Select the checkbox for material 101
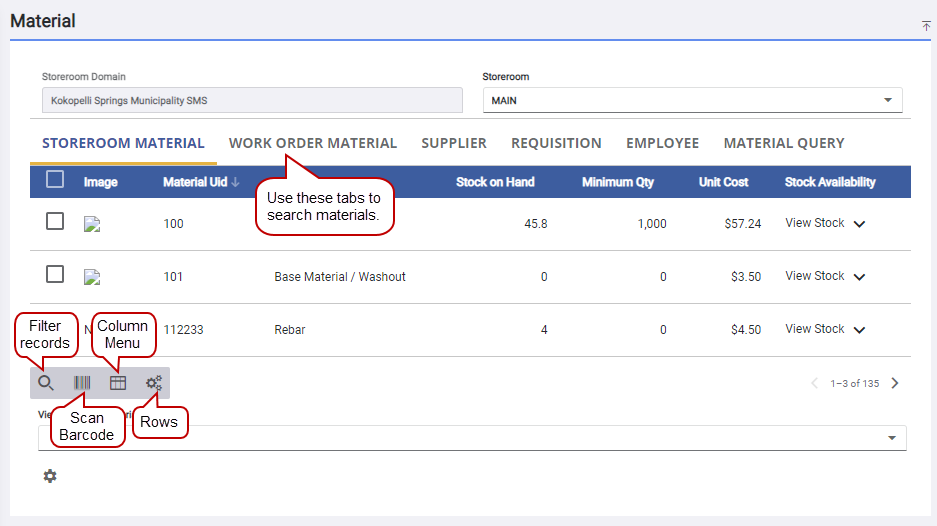Screen dimensions: 937x526 pos(55,274)
